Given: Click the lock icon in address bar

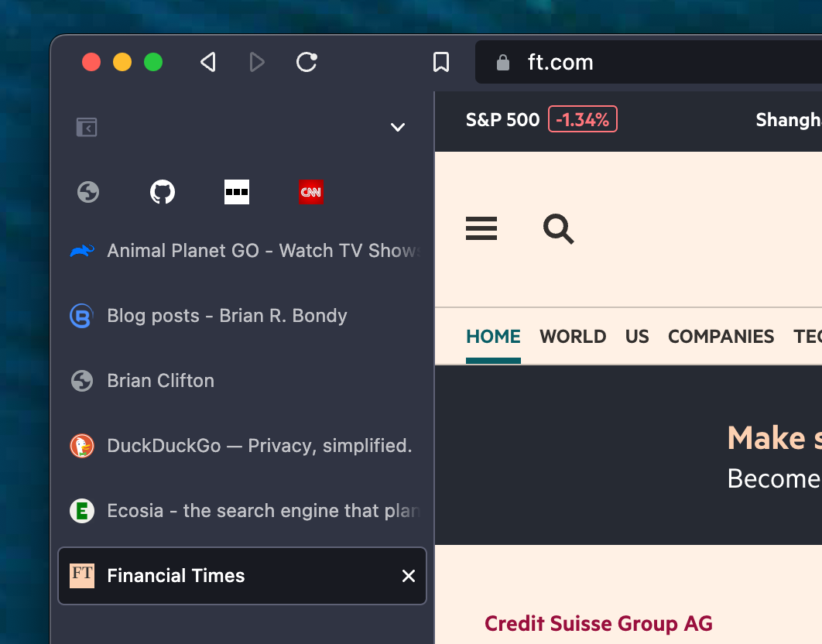Looking at the screenshot, I should pyautogui.click(x=504, y=62).
